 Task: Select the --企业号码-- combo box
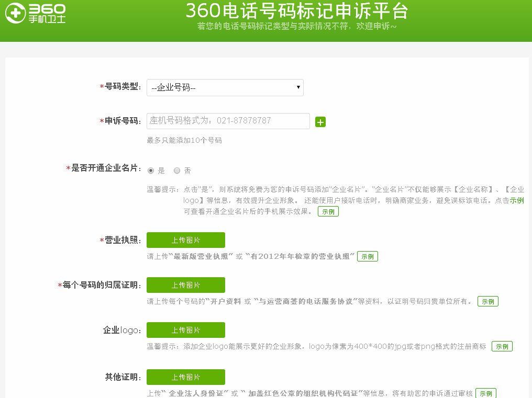pos(225,87)
